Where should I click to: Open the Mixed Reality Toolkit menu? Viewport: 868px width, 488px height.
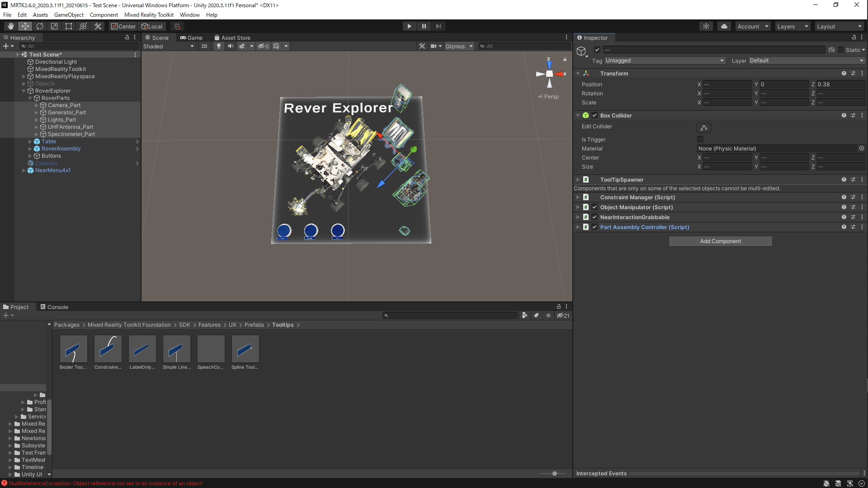[x=149, y=14]
